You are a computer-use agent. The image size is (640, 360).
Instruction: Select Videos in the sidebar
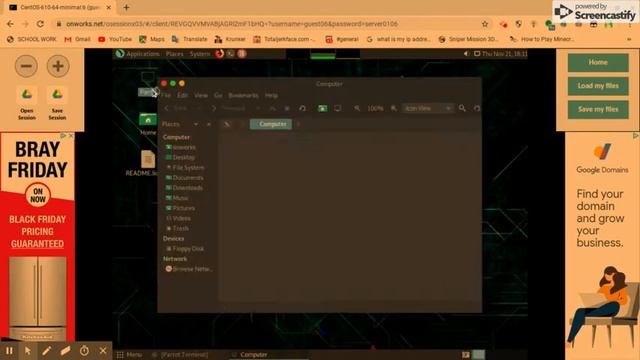coord(178,218)
